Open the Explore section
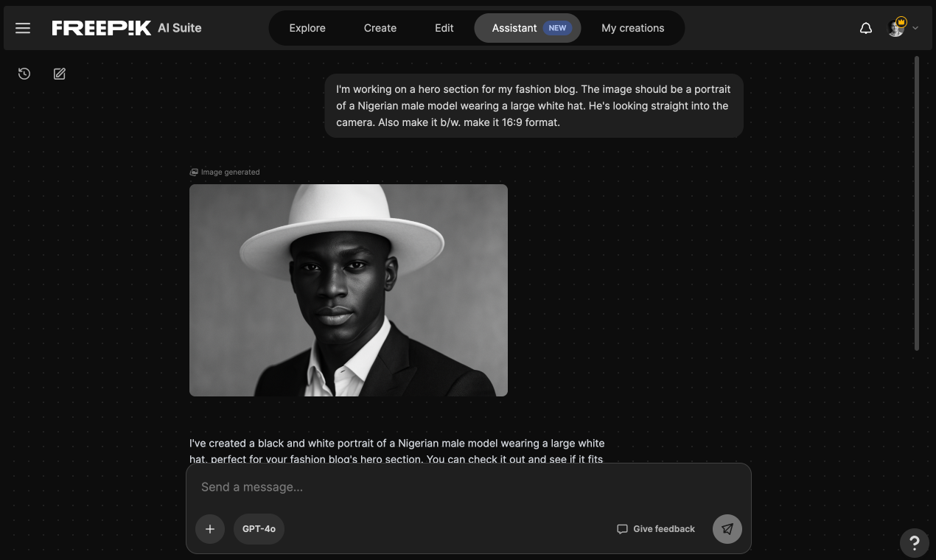 [307, 27]
